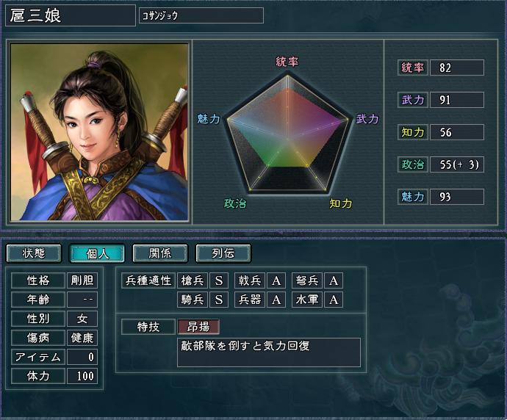This screenshot has height=420, width=507.
Task: Click the 水軍 aptitude label
Action: 307,300
